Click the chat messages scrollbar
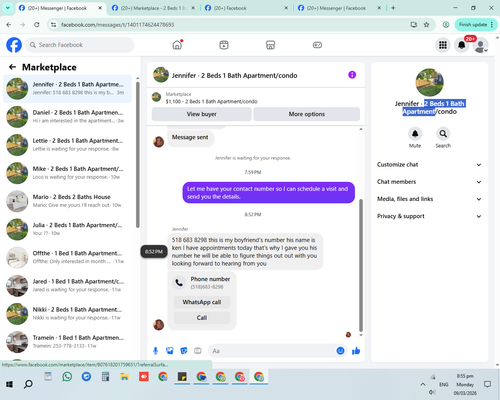 click(361, 265)
